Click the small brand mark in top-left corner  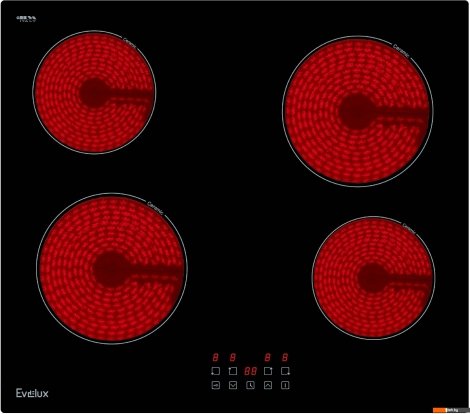(x=26, y=19)
